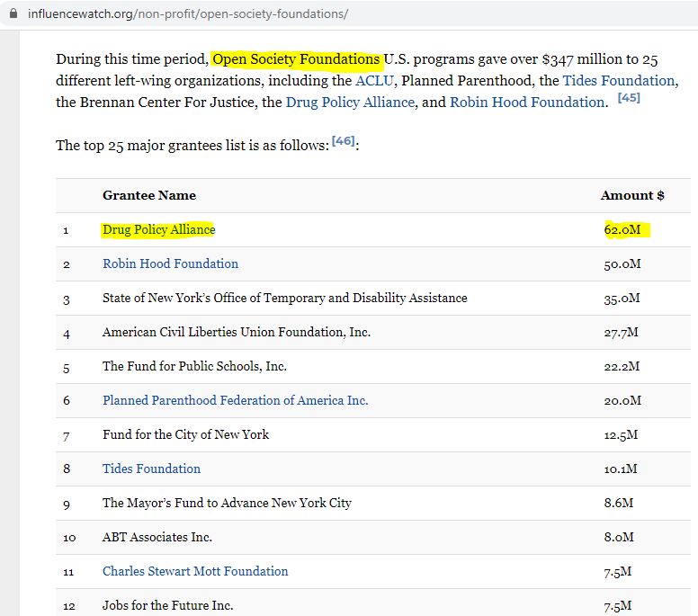Click Fund for the City of New York
Image resolution: width=698 pixels, height=616 pixels.
[185, 434]
